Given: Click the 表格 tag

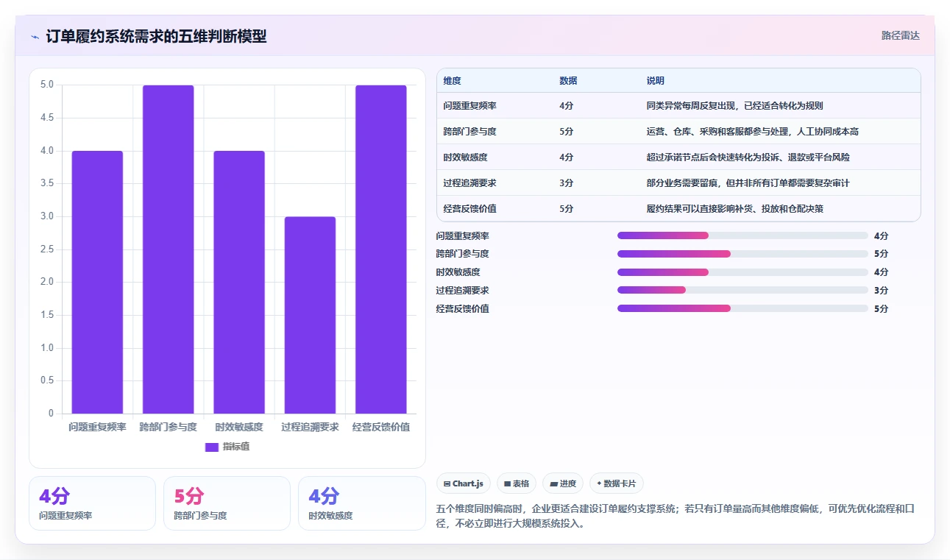Looking at the screenshot, I should point(517,483).
